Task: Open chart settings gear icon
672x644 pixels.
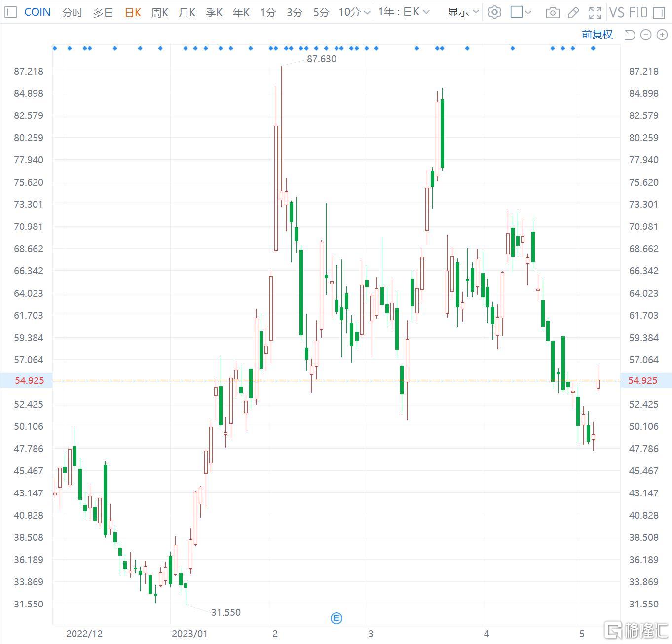Action: (x=494, y=12)
